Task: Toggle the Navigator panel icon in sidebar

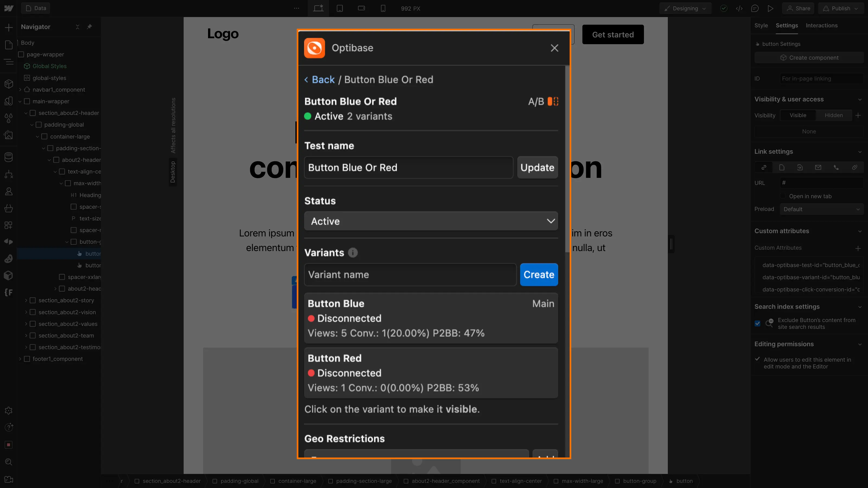Action: click(9, 62)
